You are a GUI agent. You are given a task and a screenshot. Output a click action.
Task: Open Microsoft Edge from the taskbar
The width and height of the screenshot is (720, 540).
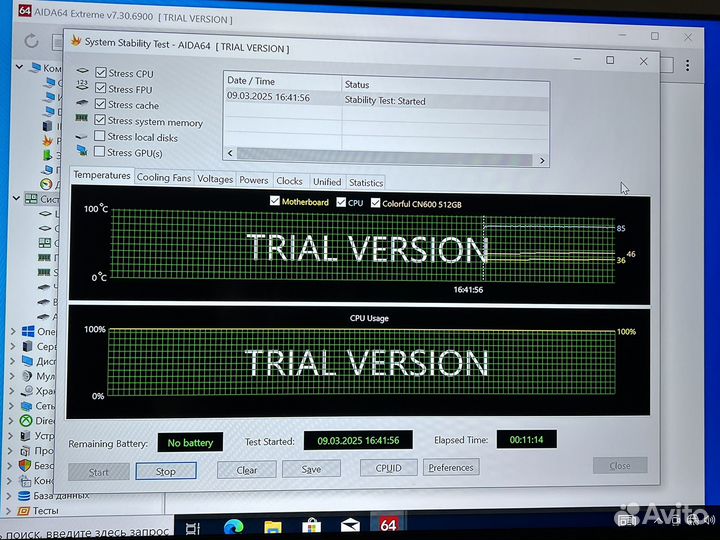click(233, 526)
